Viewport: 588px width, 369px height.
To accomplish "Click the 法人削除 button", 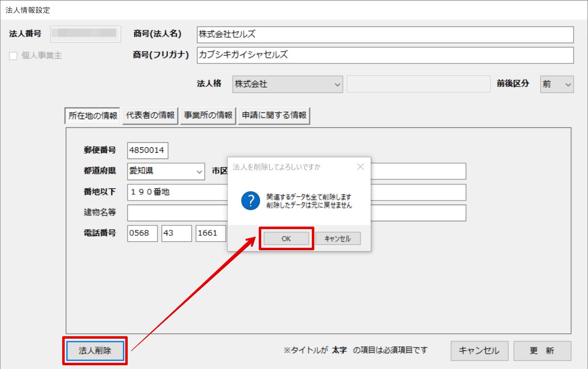I will (95, 351).
